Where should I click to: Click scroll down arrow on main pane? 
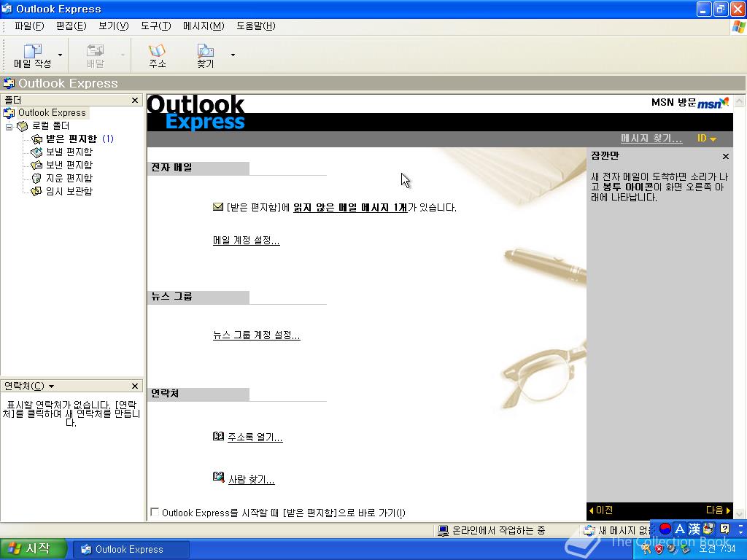point(740,514)
